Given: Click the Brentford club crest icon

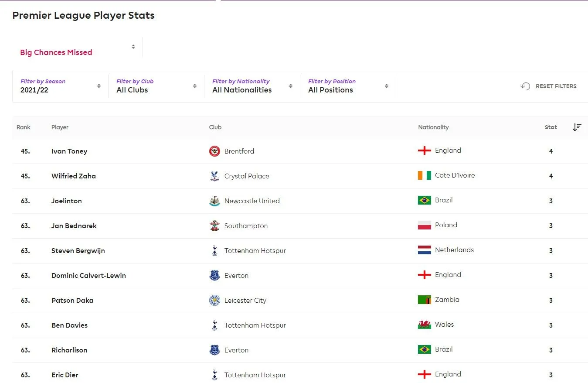Looking at the screenshot, I should [x=214, y=151].
